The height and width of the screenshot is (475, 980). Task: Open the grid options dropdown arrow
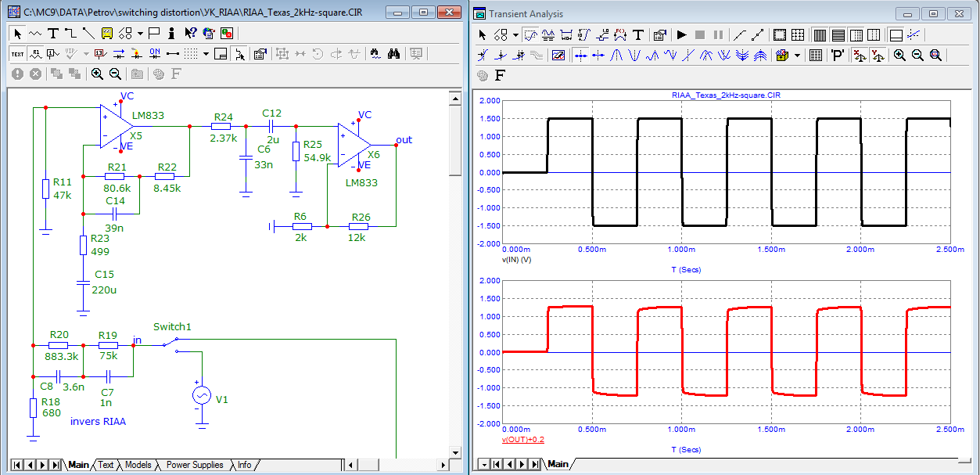pyautogui.click(x=206, y=54)
